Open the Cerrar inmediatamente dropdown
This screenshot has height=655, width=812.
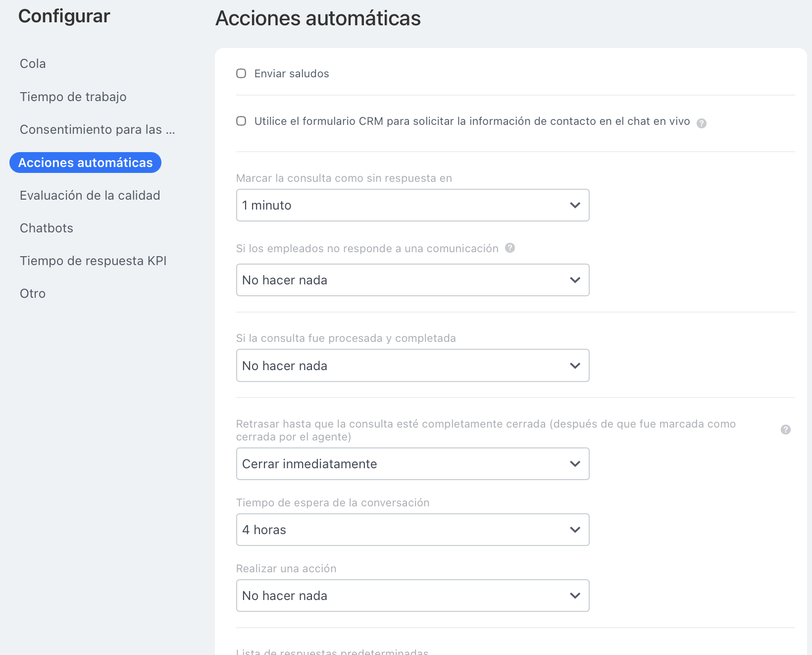pos(412,464)
